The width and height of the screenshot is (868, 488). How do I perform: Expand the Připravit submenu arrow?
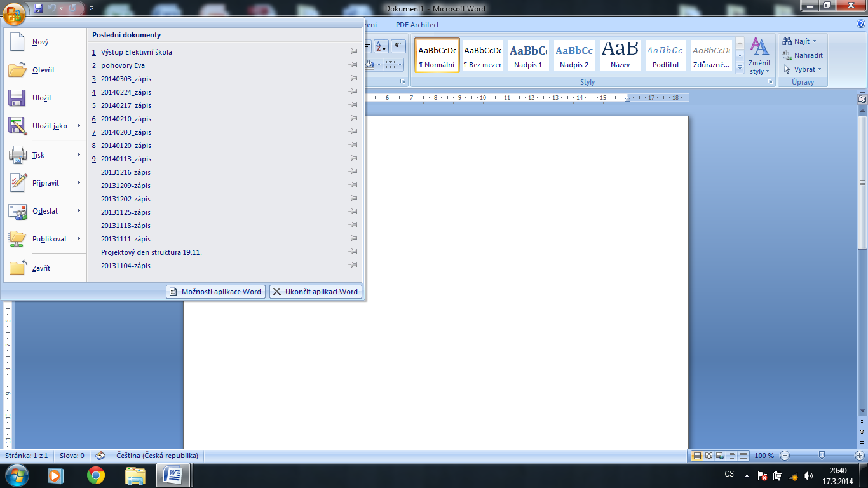(79, 183)
